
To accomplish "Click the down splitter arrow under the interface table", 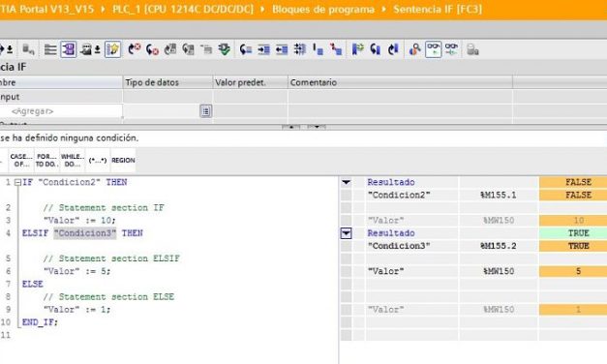I will (x=317, y=127).
